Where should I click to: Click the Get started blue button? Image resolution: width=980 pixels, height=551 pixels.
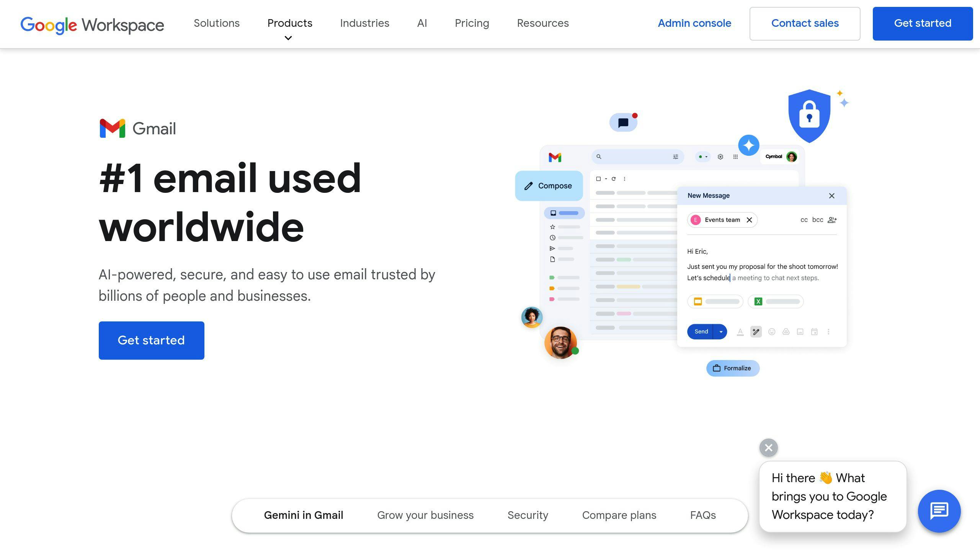click(923, 24)
